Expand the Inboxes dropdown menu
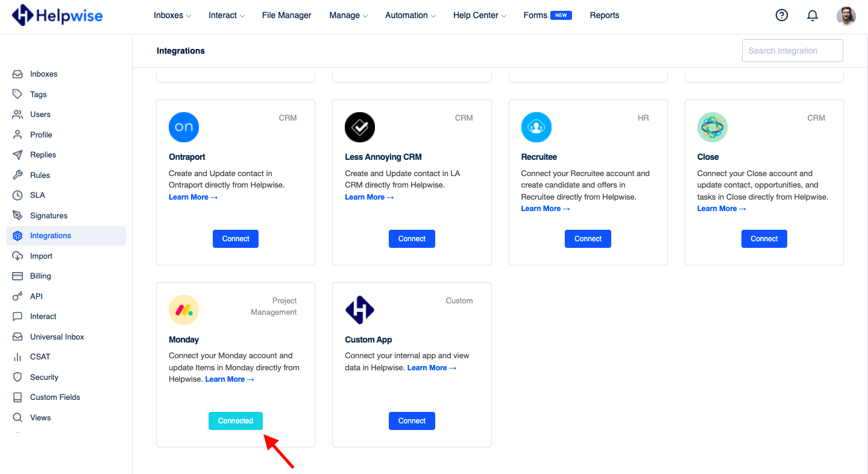 (172, 15)
